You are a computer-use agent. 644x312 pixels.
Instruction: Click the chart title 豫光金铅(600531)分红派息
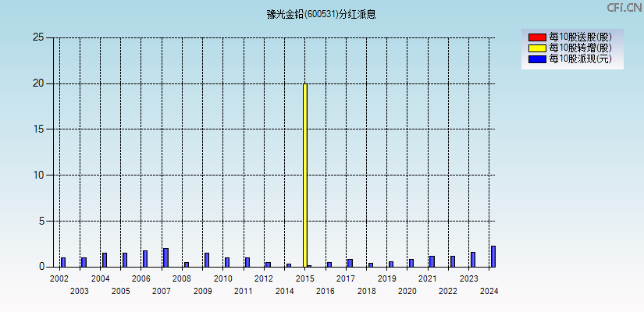tap(321, 15)
